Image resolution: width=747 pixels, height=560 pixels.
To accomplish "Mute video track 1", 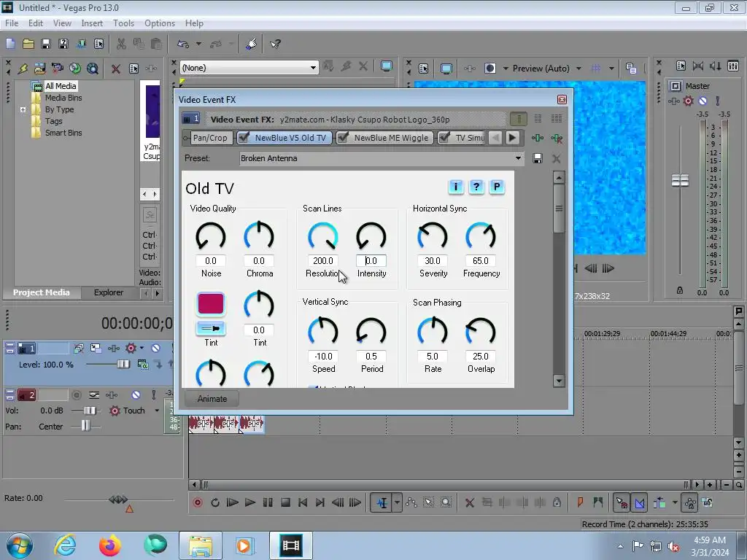I will 155,348.
